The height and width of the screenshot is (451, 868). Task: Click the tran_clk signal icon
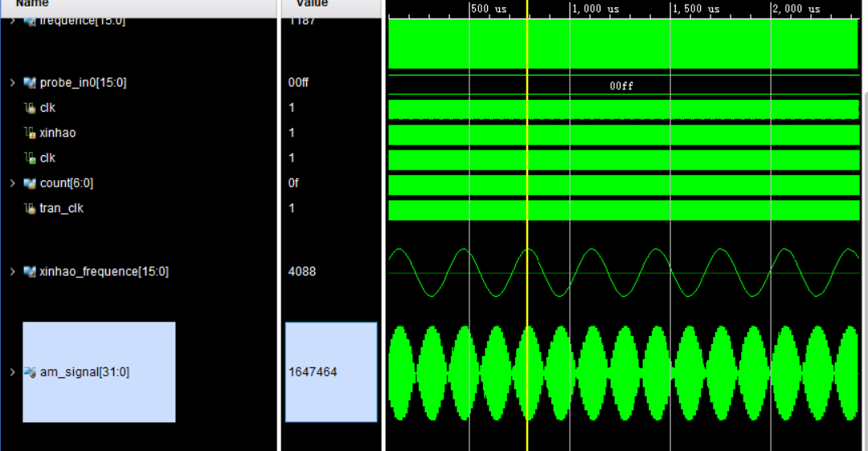[30, 208]
